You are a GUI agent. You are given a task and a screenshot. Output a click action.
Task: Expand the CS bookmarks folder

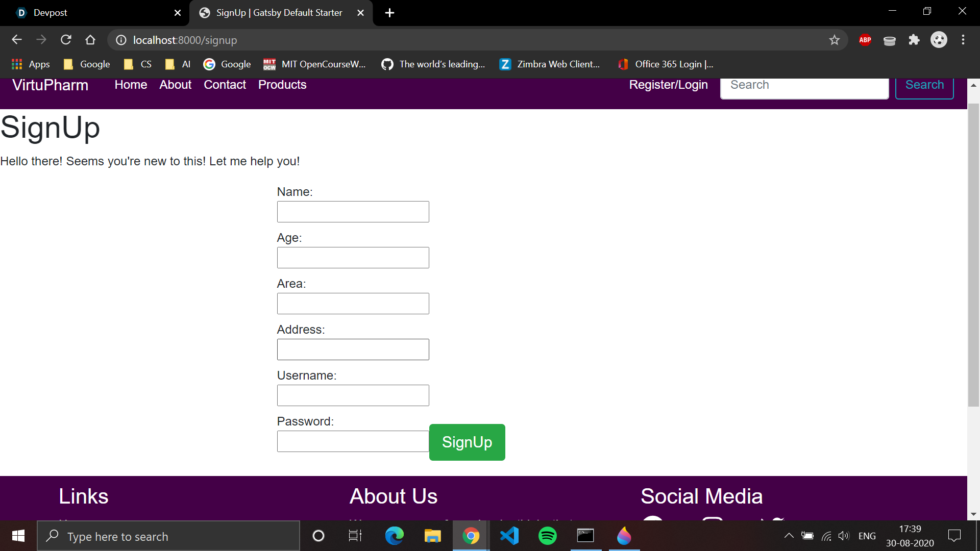(x=138, y=64)
